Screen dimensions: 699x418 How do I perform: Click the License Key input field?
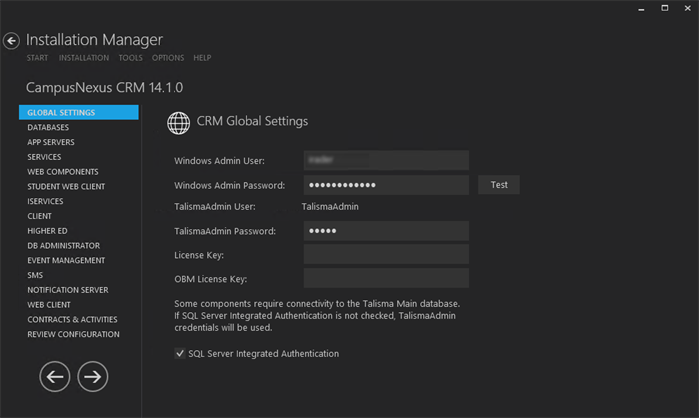386,254
